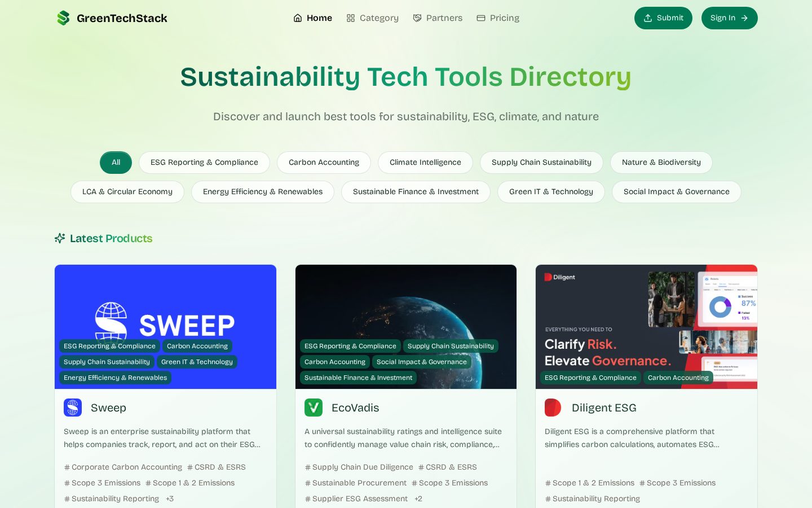Screen dimensions: 812x508
Task: Open the Home nav link
Action: 312,18
